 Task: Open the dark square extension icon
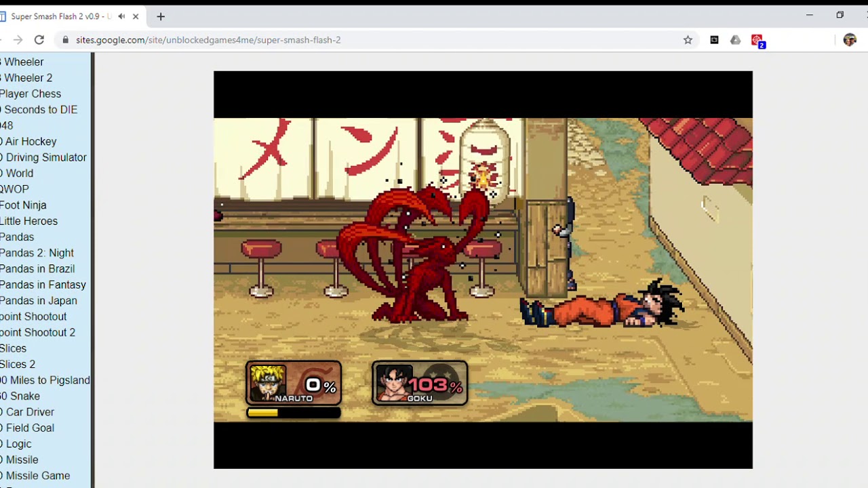(x=714, y=40)
